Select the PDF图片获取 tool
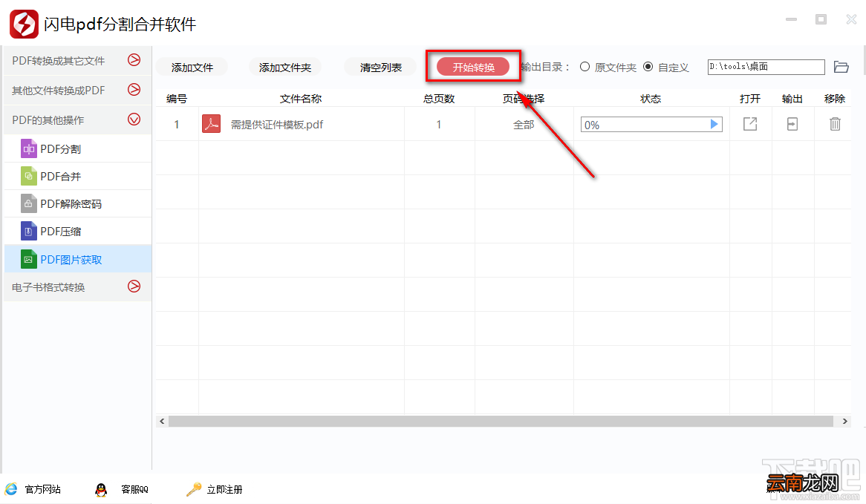Image resolution: width=866 pixels, height=504 pixels. click(77, 260)
